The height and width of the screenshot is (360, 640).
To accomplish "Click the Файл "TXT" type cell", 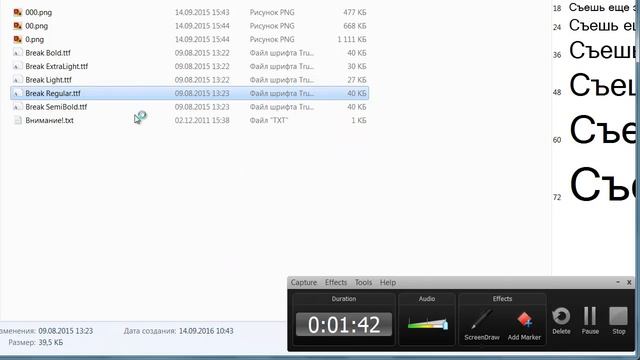I will (269, 120).
